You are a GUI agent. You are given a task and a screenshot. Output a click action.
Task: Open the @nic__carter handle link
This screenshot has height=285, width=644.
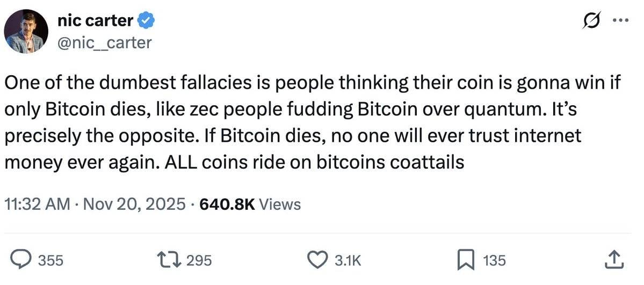pos(104,42)
